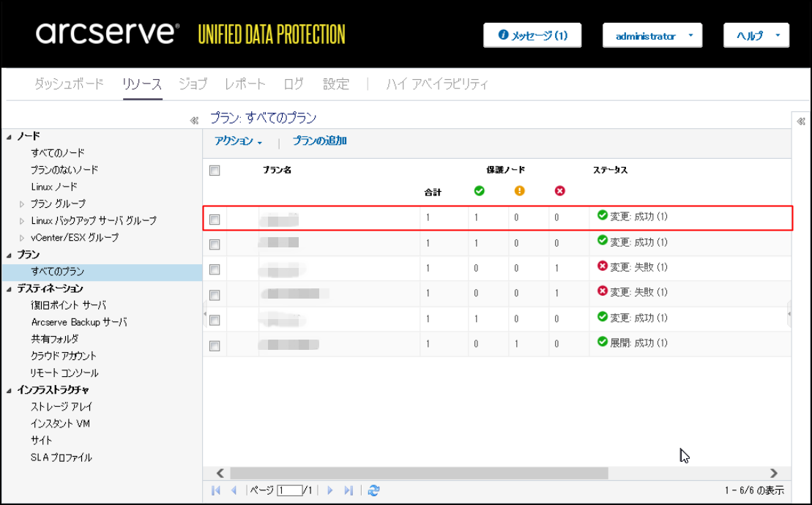Switch to the ジョブ tab

point(193,83)
